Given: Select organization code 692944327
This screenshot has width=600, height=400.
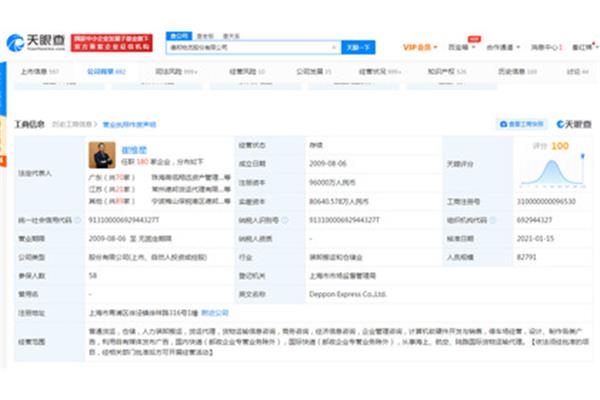Looking at the screenshot, I should pyautogui.click(x=534, y=220).
